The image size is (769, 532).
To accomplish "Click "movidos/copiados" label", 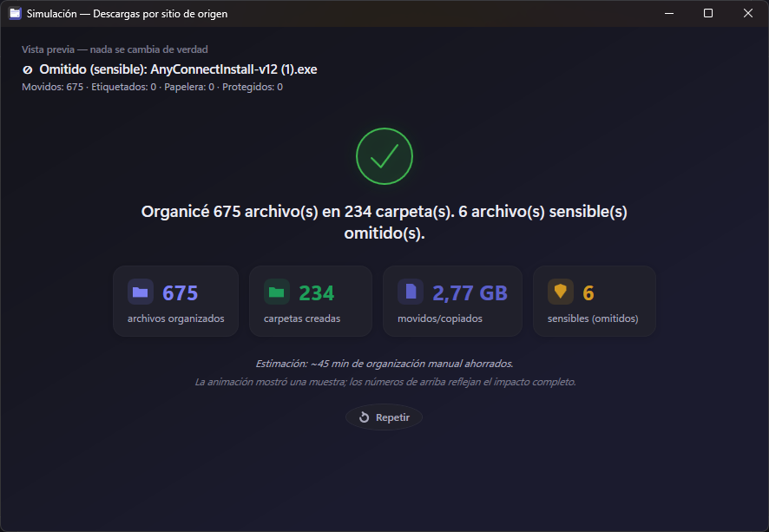I will 440,319.
